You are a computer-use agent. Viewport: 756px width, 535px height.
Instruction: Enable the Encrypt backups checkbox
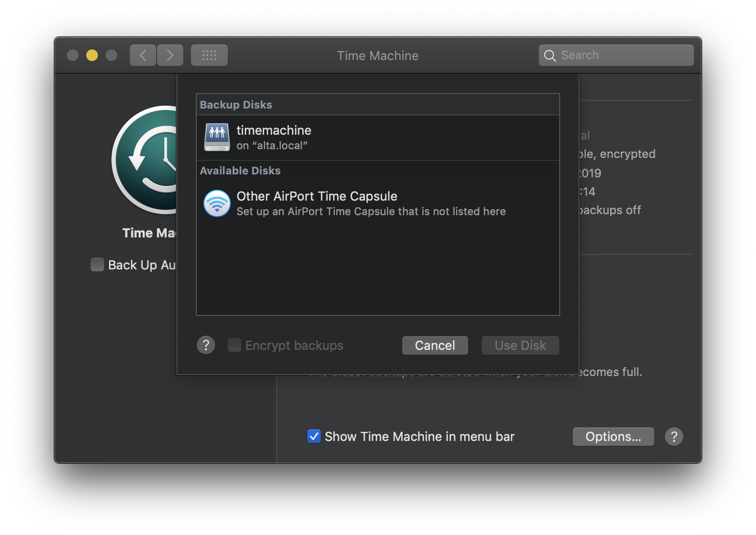[x=234, y=345]
